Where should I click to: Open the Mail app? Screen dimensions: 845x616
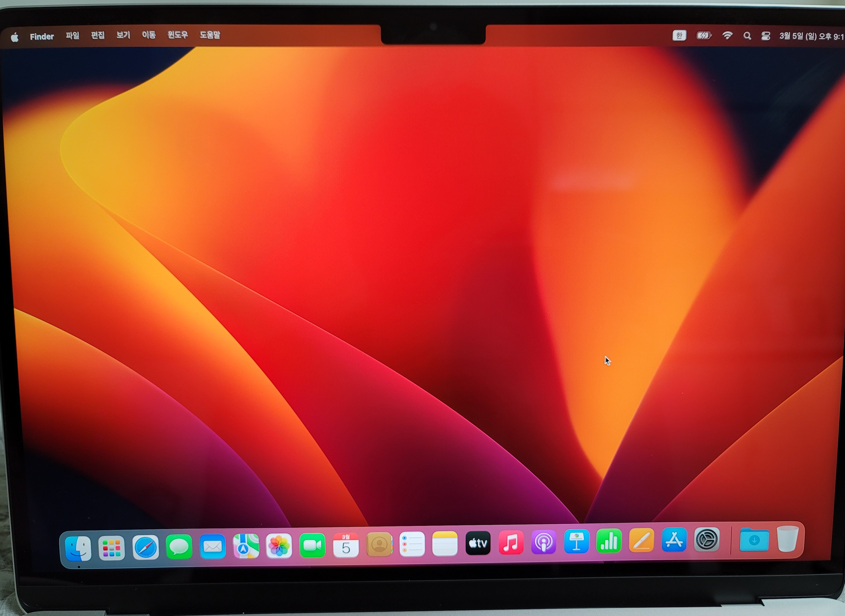tap(213, 547)
